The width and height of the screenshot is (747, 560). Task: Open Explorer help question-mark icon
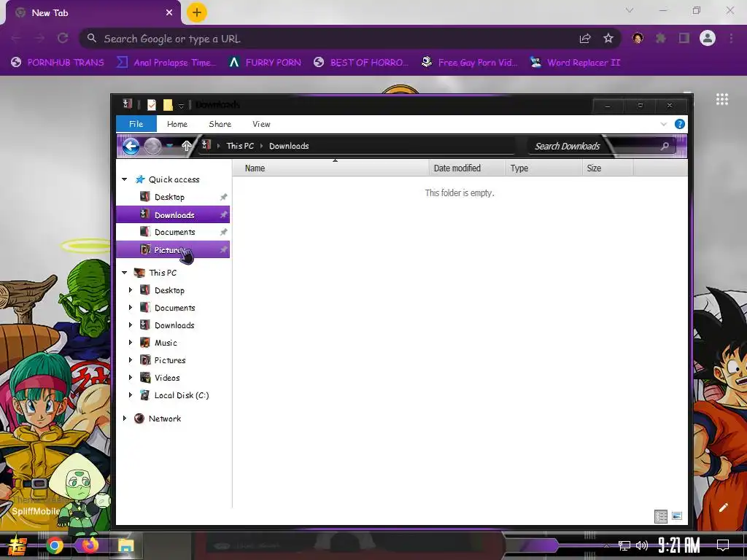[x=679, y=124]
